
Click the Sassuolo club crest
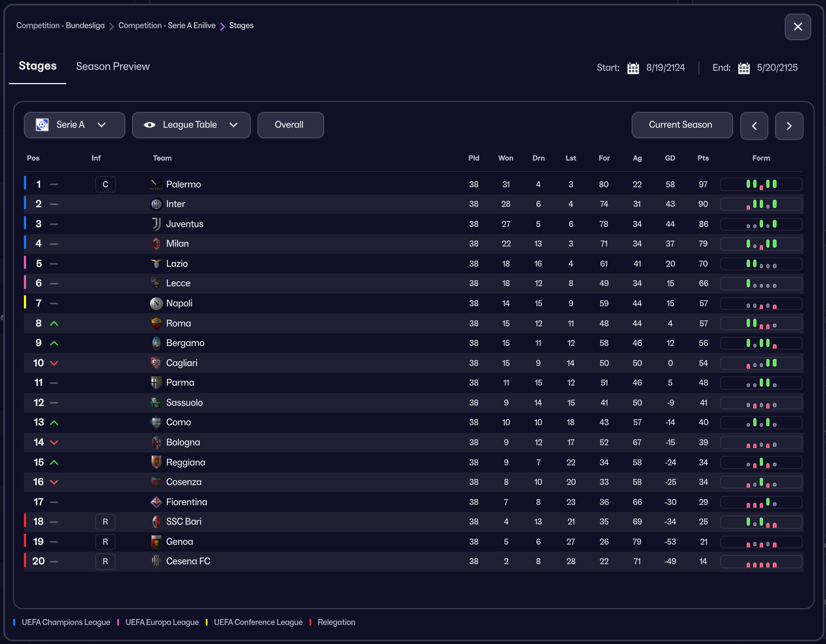[156, 403]
